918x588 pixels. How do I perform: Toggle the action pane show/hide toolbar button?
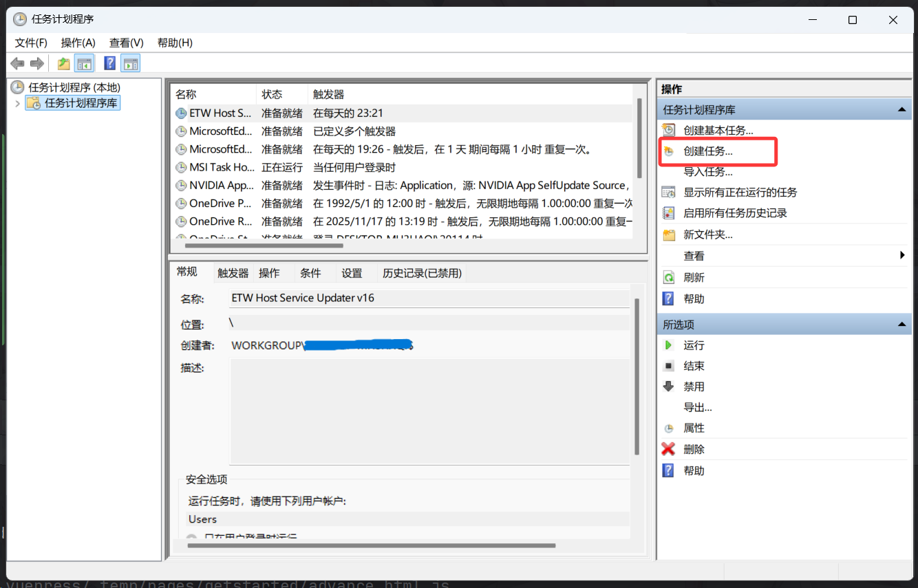[130, 64]
